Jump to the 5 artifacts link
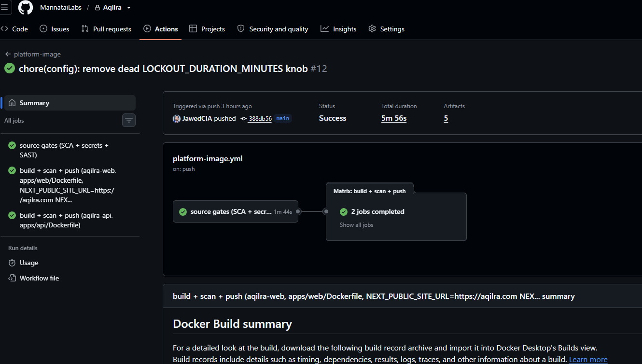The width and height of the screenshot is (642, 364). pyautogui.click(x=446, y=118)
